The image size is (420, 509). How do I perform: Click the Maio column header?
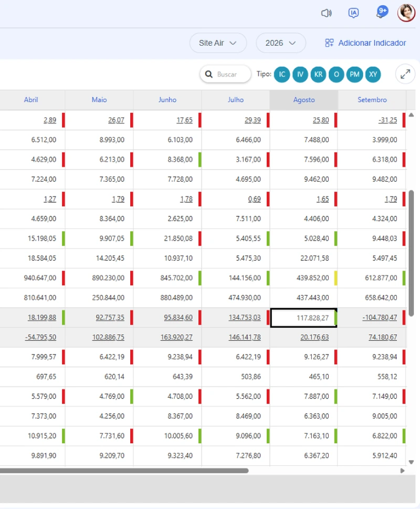tap(99, 100)
